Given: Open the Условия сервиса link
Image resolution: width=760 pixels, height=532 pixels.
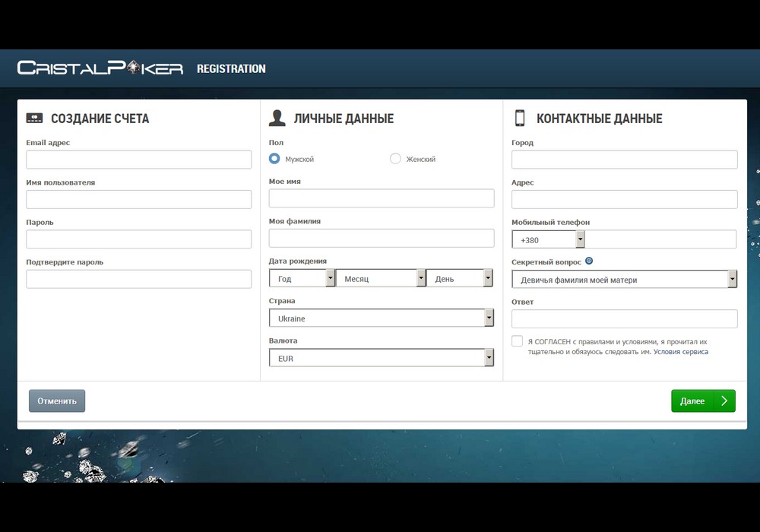Looking at the screenshot, I should (680, 352).
